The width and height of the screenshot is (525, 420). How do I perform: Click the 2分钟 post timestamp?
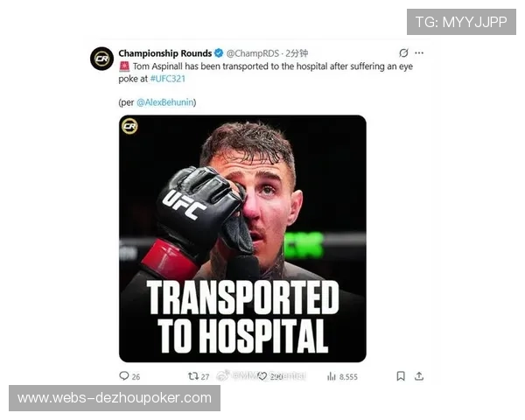click(297, 53)
